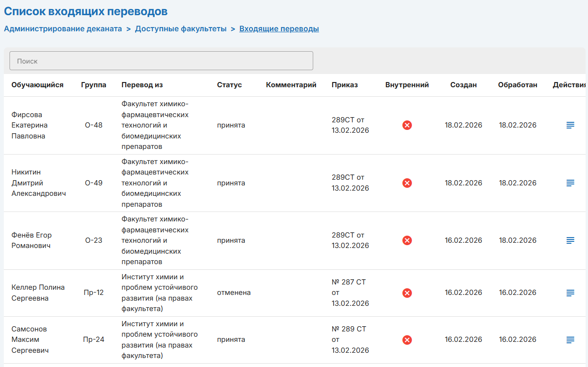
Task: Sort by Приказ column header
Action: (345, 85)
